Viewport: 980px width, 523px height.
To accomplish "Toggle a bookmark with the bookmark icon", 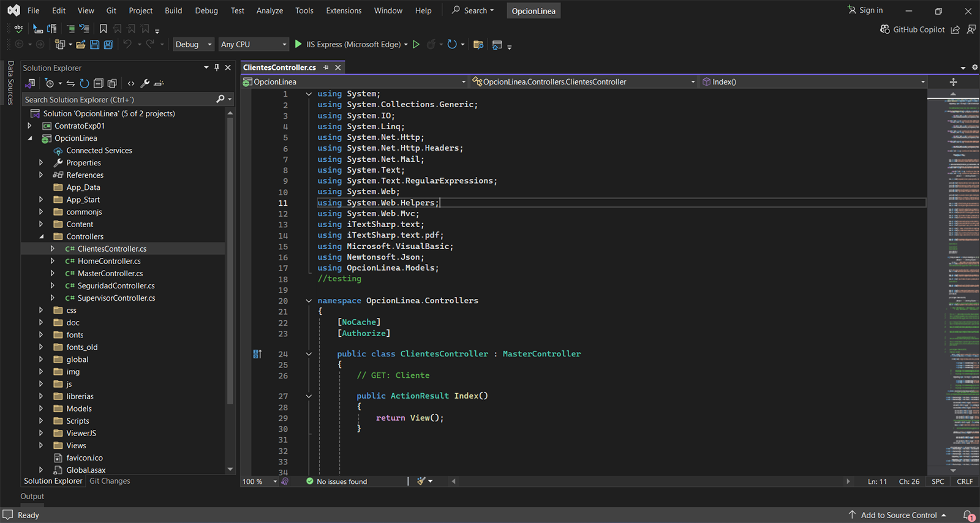I will click(x=104, y=29).
